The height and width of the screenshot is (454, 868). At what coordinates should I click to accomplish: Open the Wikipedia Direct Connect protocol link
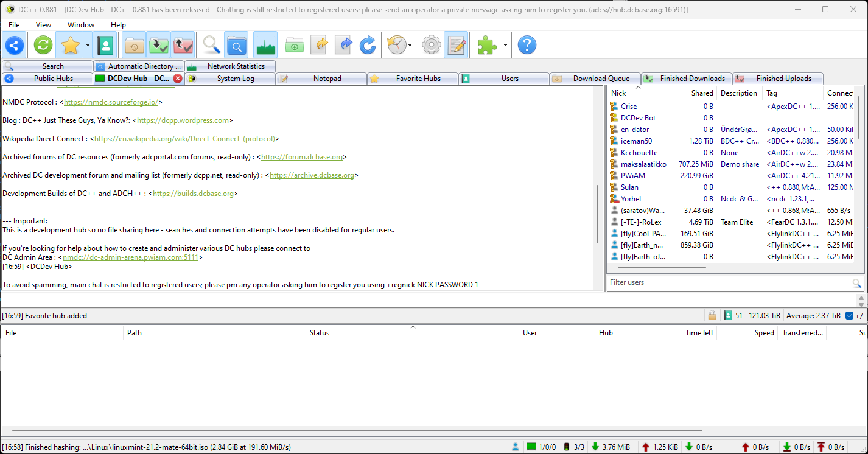(x=184, y=139)
